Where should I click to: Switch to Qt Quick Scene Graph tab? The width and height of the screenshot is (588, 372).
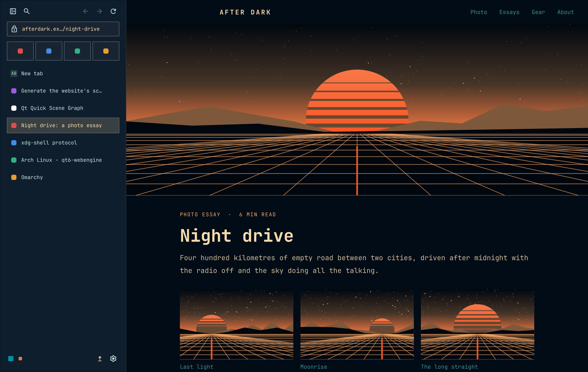[63, 108]
